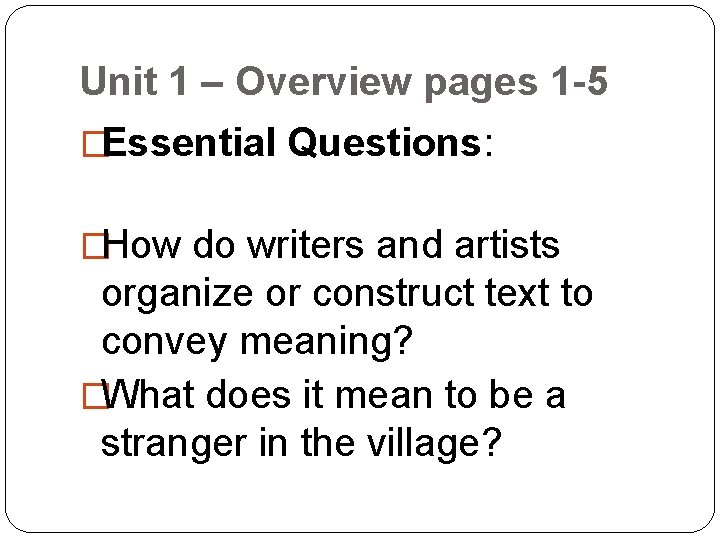720x540 pixels.
Task: Click the word 'artists' in the first question
Action: coord(505,245)
